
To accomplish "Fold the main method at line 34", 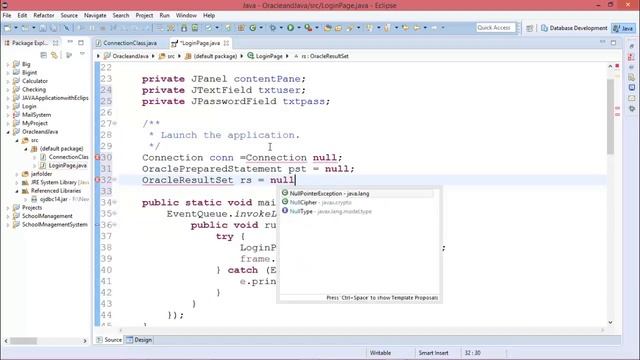I will click(x=115, y=202).
